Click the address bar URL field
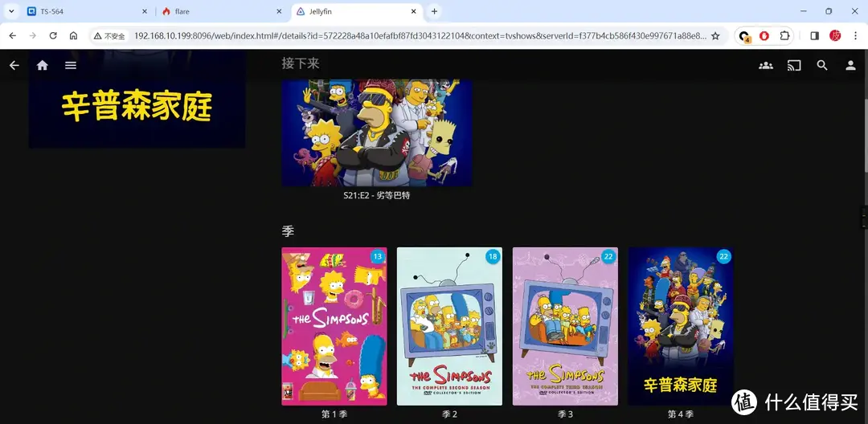The width and height of the screenshot is (868, 424). pyautogui.click(x=420, y=36)
